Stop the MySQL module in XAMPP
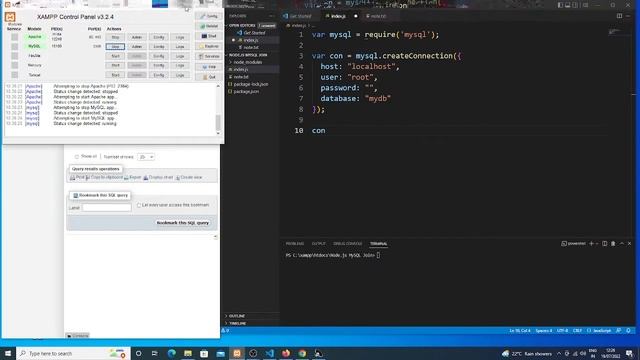The width and height of the screenshot is (640, 360). coord(115,47)
